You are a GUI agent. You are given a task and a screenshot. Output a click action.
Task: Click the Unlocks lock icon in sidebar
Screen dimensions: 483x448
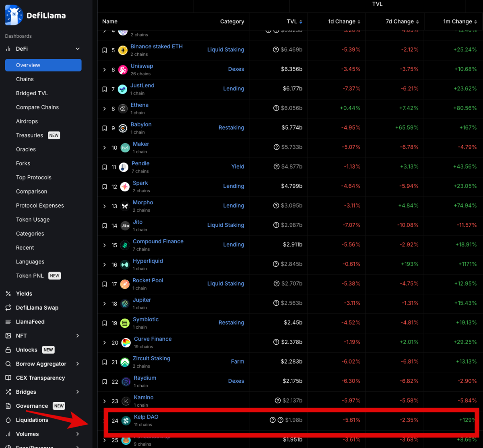point(8,350)
